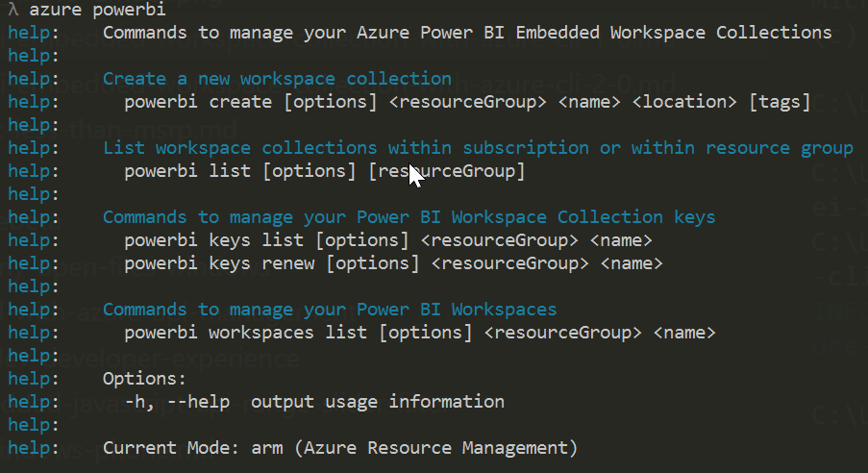Click the 'output usage information' description
The width and height of the screenshot is (868, 473).
pos(377,402)
